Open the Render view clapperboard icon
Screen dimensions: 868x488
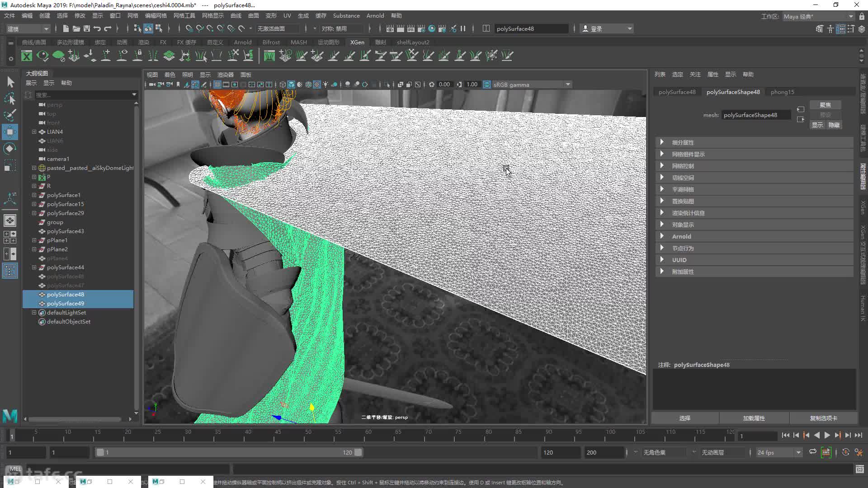click(x=390, y=28)
